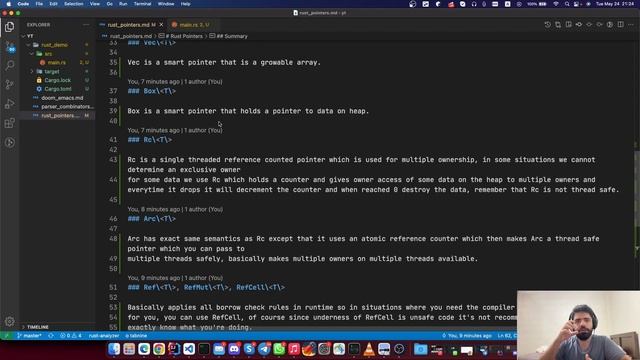Click Spotlight search icon in menu bar
The image size is (640, 360).
click(x=567, y=4)
